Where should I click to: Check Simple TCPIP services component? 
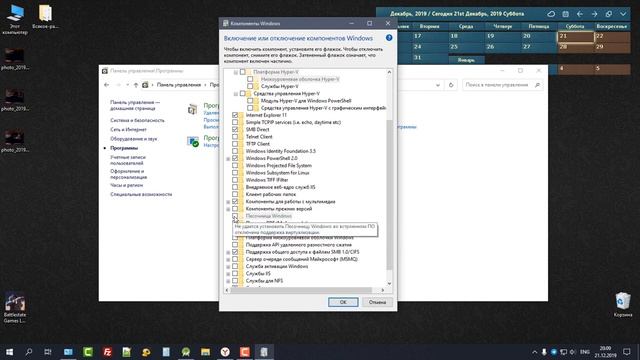[x=235, y=122]
